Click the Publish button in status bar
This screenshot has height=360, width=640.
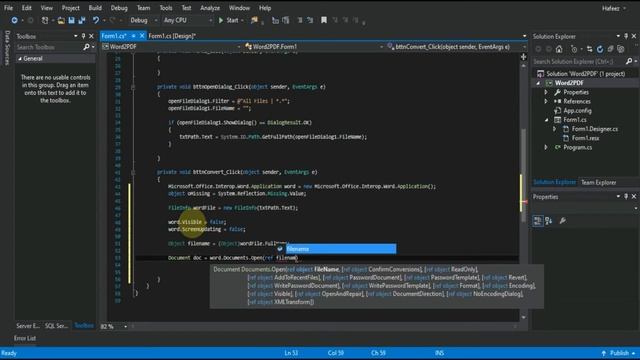pos(619,353)
